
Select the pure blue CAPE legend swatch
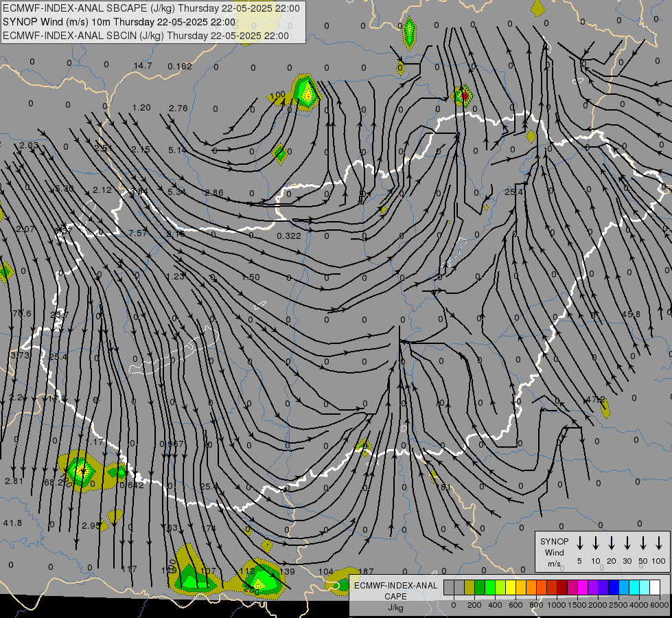point(613,588)
